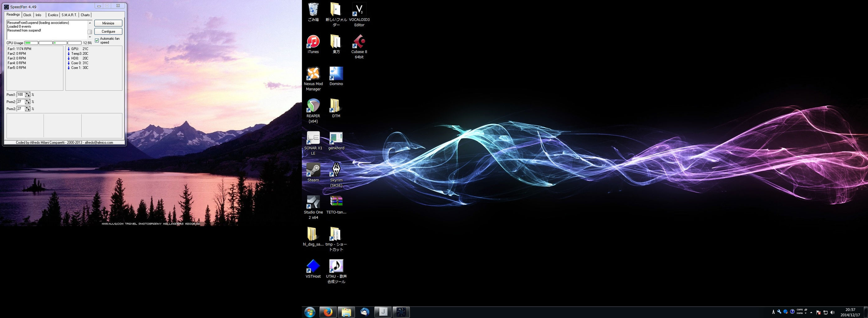The image size is (868, 318).
Task: Show hidden system tray icons arrow
Action: pos(811,313)
